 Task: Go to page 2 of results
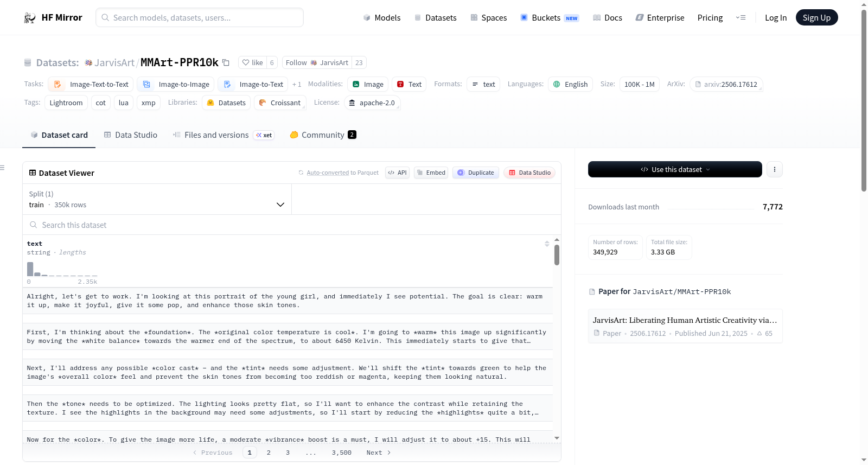(x=269, y=453)
